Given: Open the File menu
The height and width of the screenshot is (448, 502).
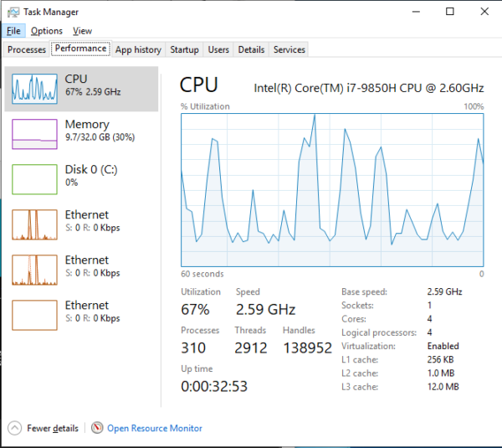Looking at the screenshot, I should pos(13,31).
